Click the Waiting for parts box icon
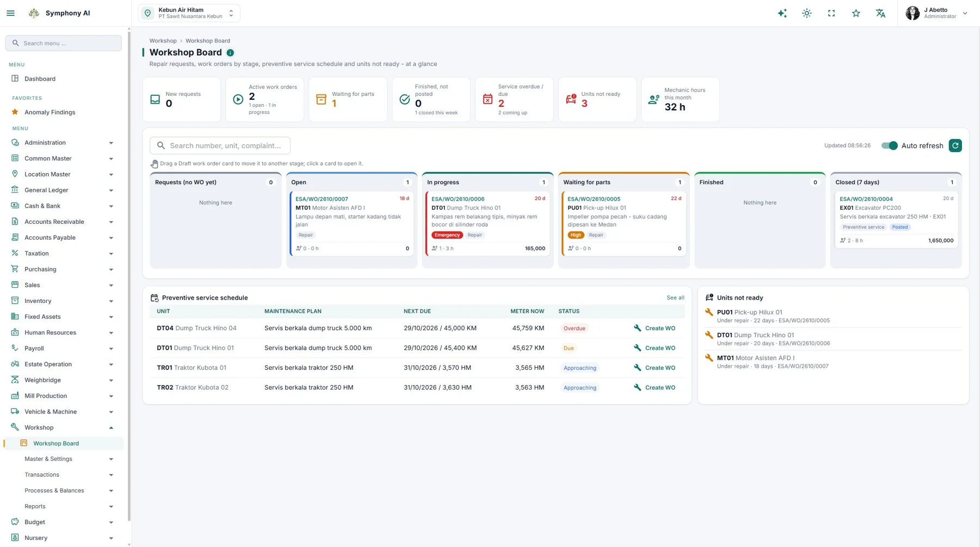Image resolution: width=980 pixels, height=547 pixels. (x=321, y=100)
